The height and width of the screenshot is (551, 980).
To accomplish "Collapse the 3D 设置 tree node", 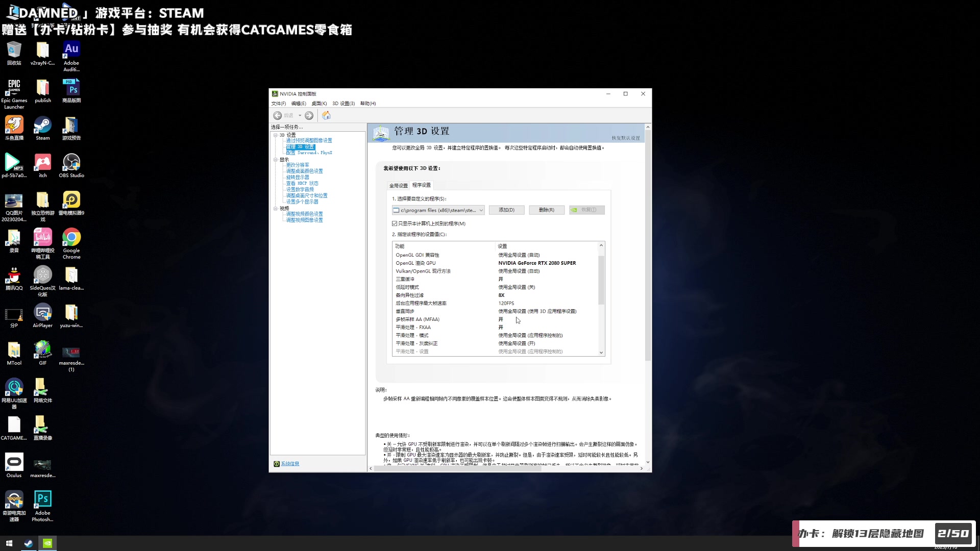I will (276, 135).
